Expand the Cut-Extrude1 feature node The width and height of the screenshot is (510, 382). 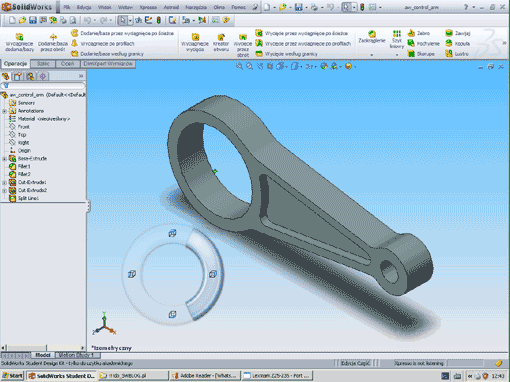pos(4,182)
